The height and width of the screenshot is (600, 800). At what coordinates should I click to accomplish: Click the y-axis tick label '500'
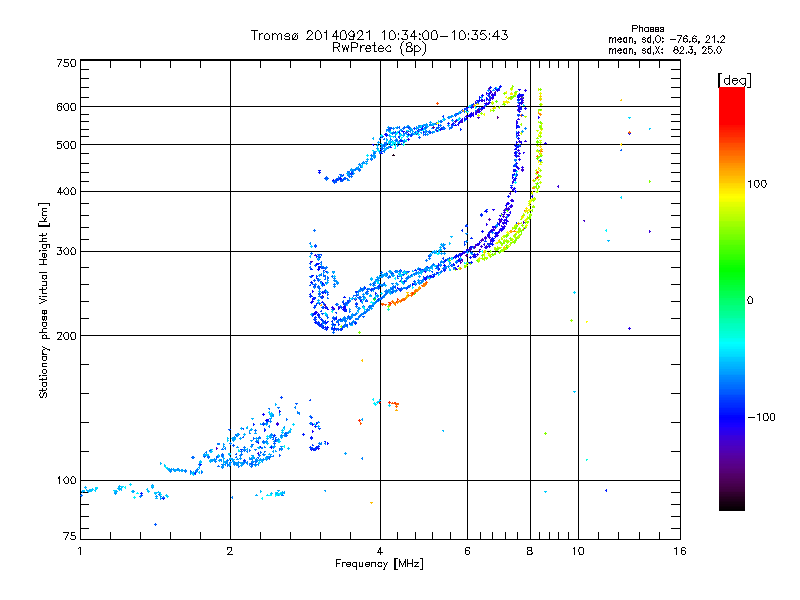[66, 145]
